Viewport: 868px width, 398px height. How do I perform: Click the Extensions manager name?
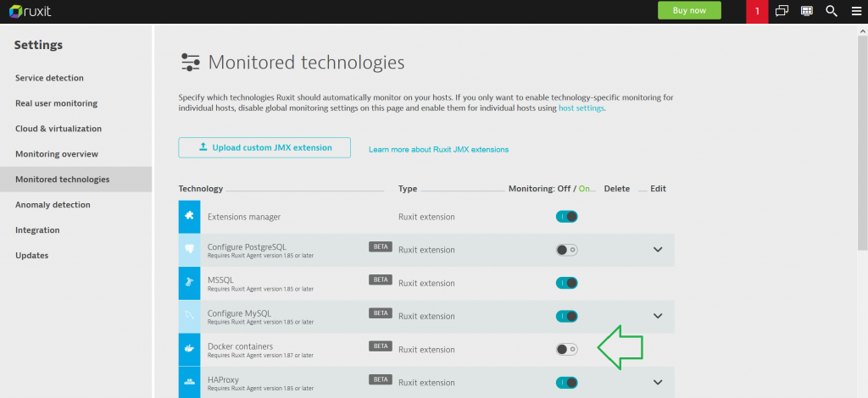(x=244, y=217)
